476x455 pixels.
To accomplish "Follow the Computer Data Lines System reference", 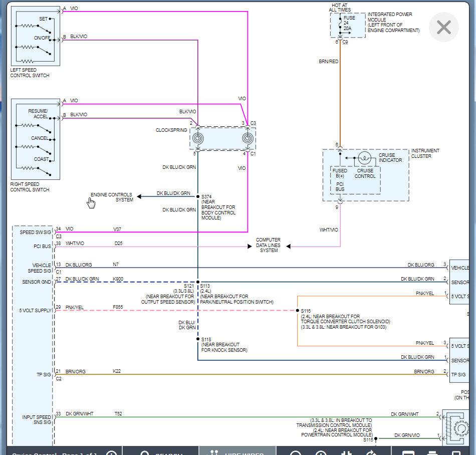I will [x=268, y=245].
